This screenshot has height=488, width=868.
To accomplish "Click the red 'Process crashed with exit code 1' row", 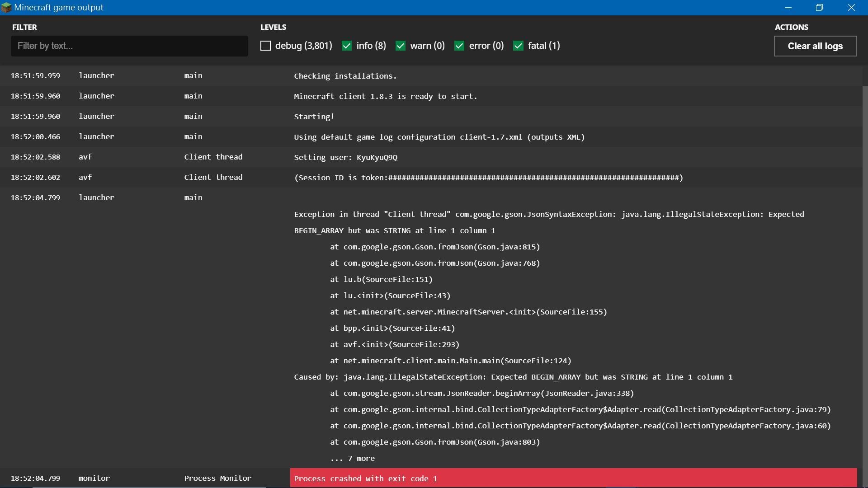I will point(573,478).
